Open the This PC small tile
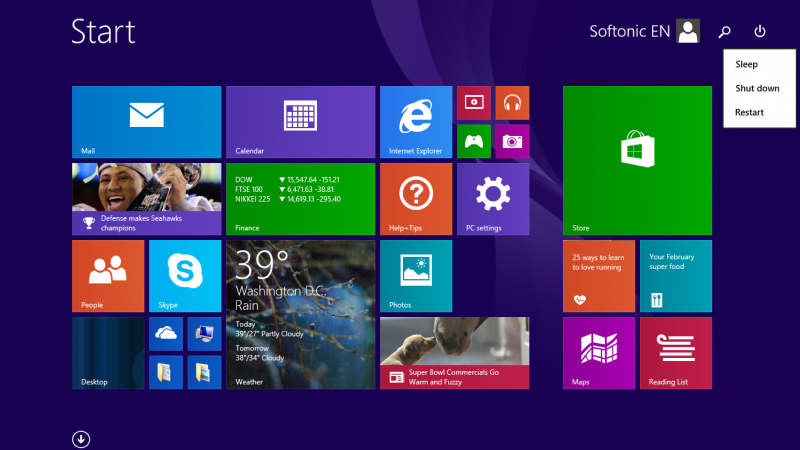This screenshot has width=800, height=450. [204, 334]
